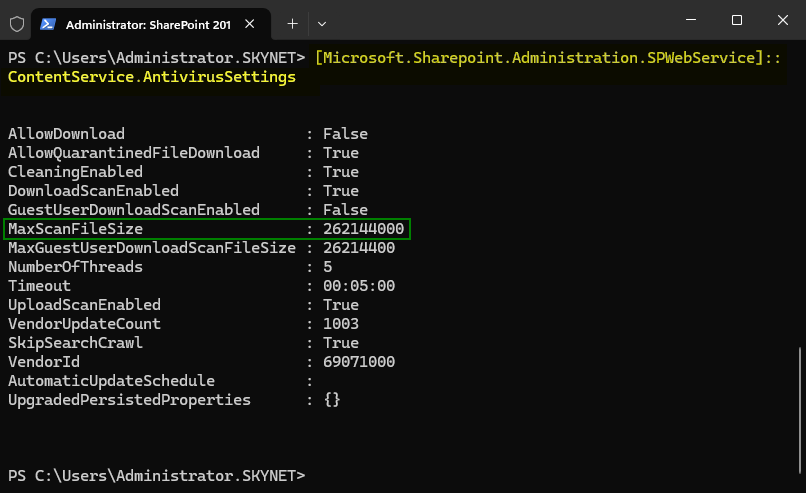Click the 262144000 MaxScanFileSize value

pyautogui.click(x=363, y=229)
